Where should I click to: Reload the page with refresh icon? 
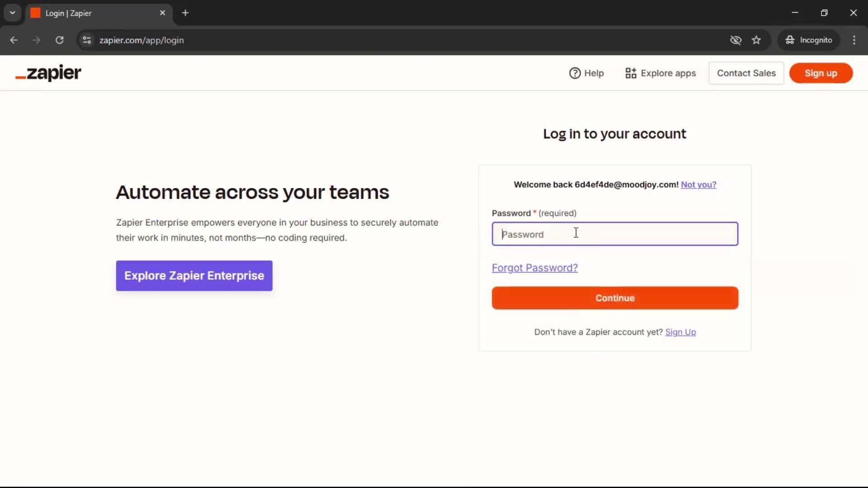[x=59, y=40]
